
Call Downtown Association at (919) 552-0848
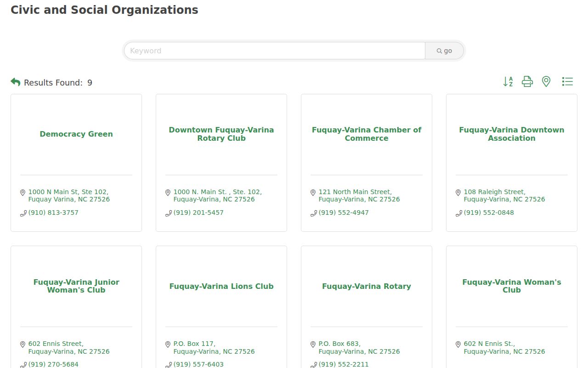pos(489,213)
